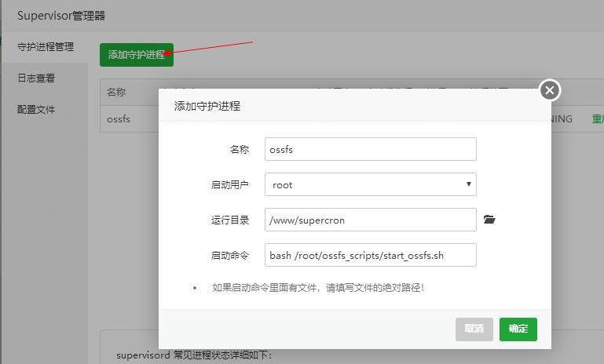This screenshot has height=364, width=604.
Task: Click the 启动命令 bash command field
Action: [371, 255]
